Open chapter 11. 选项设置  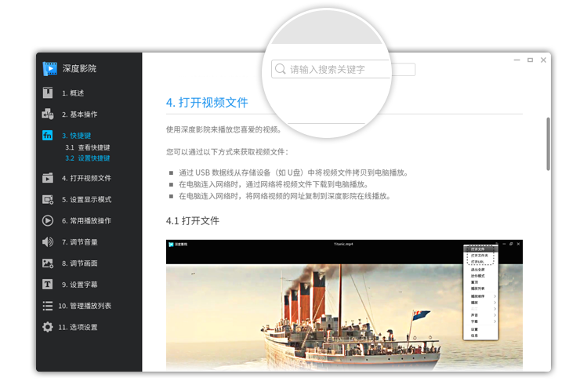(x=78, y=327)
